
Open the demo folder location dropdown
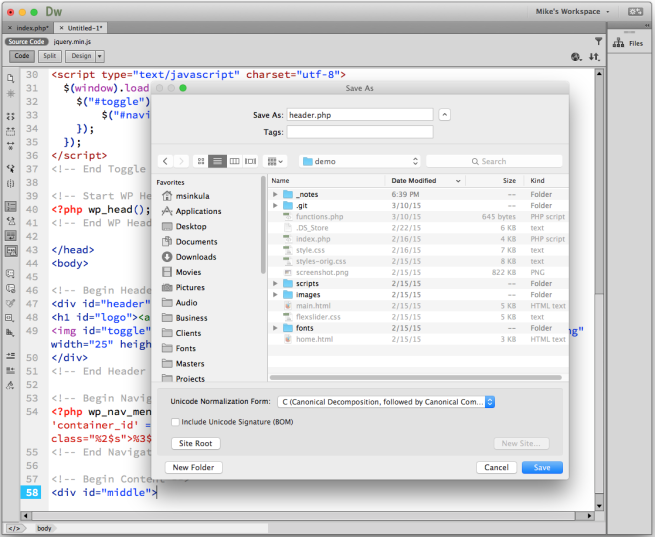(360, 161)
